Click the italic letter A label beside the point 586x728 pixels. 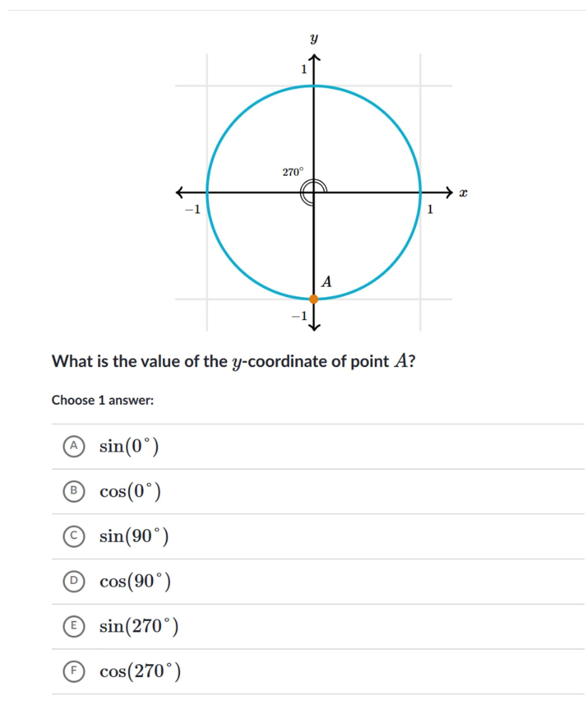tap(327, 282)
